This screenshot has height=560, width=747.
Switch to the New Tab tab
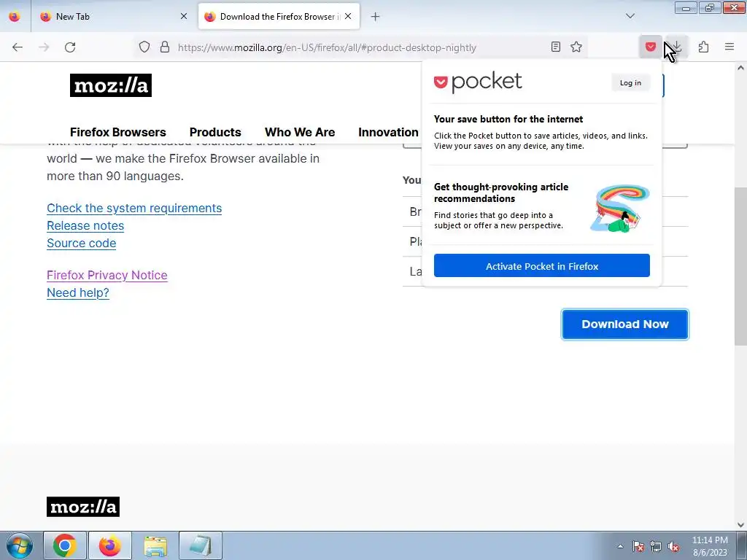pos(113,17)
